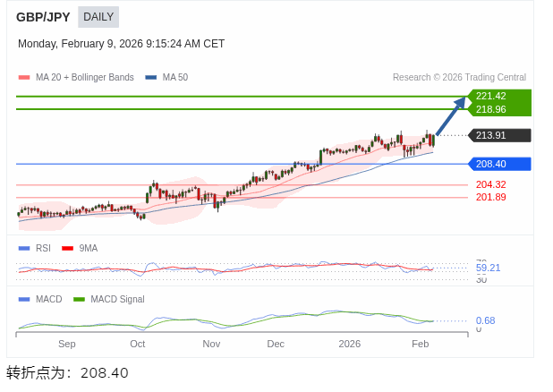Click the 204.32 support price label
Screen dimensions: 553x392
490,184
